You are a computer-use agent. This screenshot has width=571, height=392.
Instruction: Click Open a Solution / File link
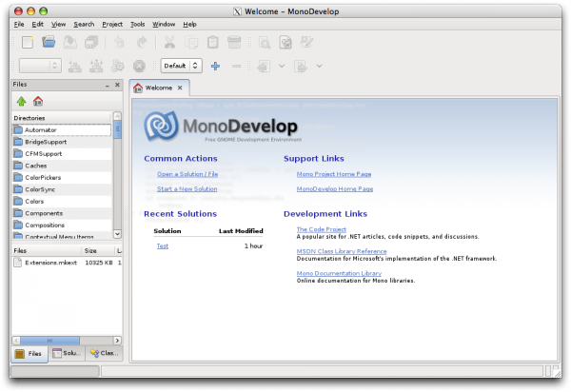187,174
